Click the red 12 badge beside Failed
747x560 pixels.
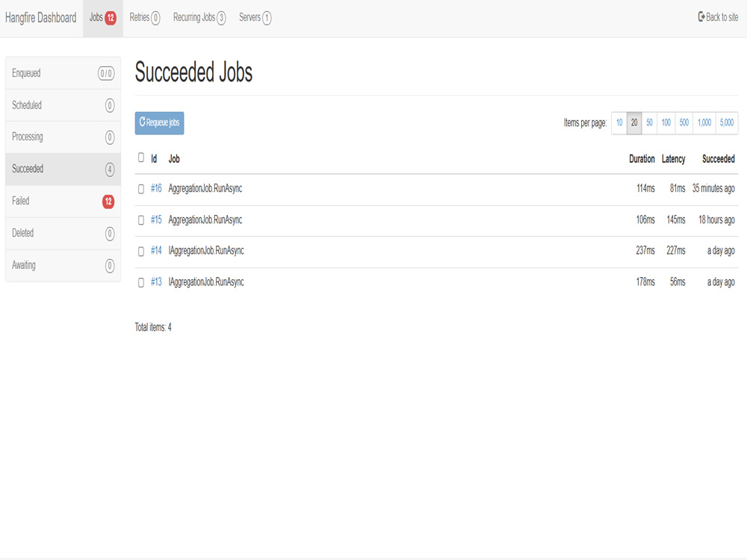108,202
